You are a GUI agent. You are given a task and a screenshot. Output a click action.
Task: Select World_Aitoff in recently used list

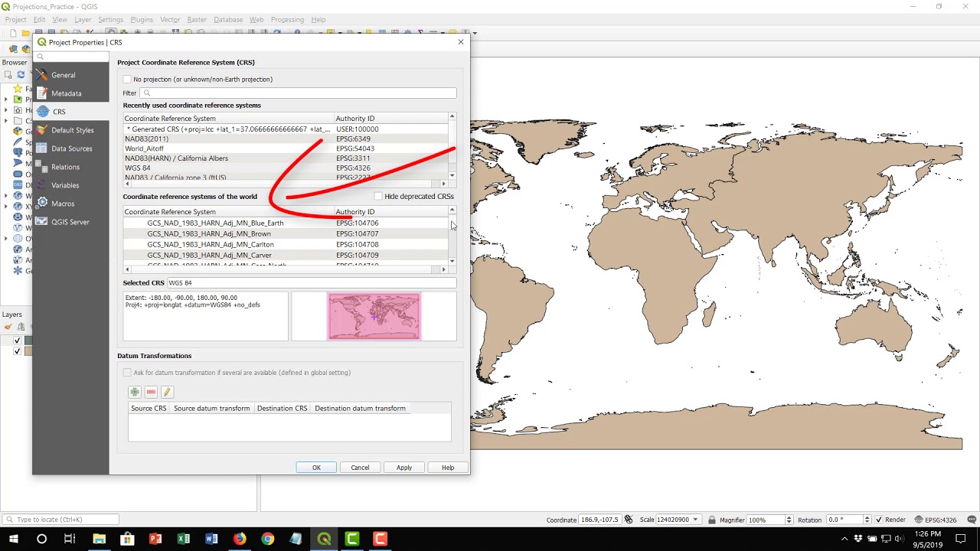click(286, 148)
